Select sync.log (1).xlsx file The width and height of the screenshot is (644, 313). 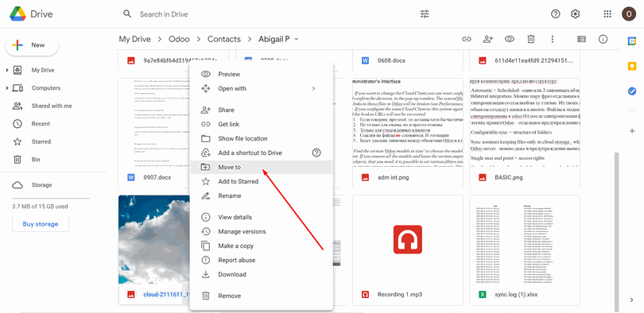pyautogui.click(x=525, y=250)
